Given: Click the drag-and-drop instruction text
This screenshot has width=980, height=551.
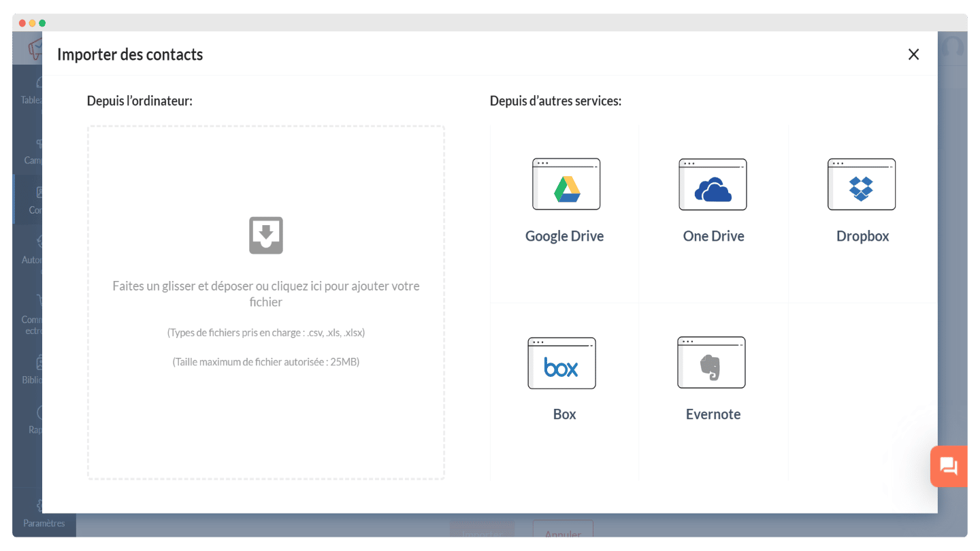Looking at the screenshot, I should (x=266, y=294).
